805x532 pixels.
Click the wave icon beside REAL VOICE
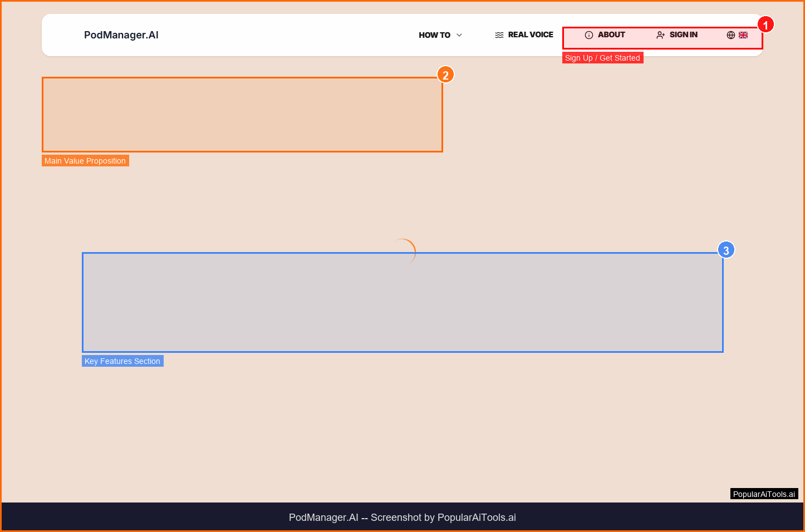(499, 35)
